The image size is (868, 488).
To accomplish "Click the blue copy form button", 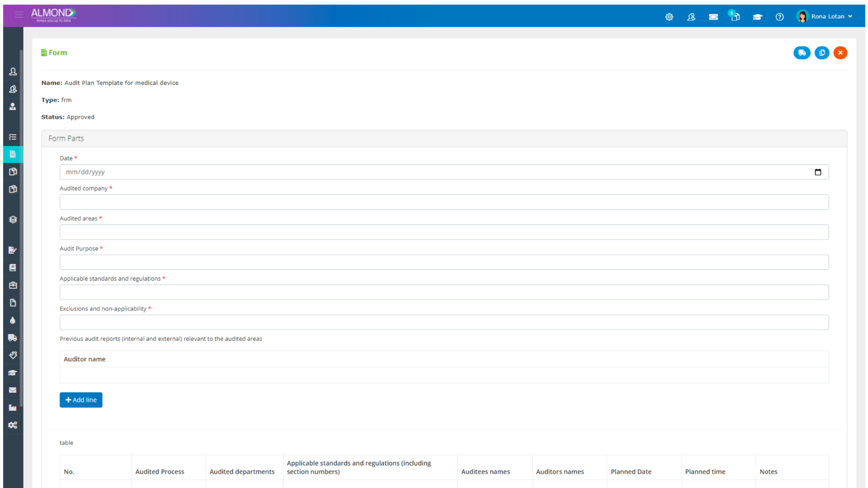I will pos(822,53).
